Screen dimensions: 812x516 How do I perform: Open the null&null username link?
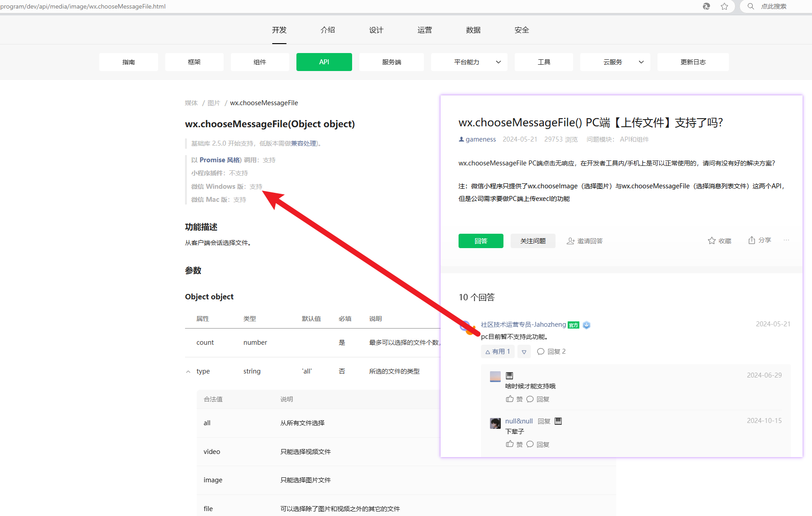coord(519,421)
